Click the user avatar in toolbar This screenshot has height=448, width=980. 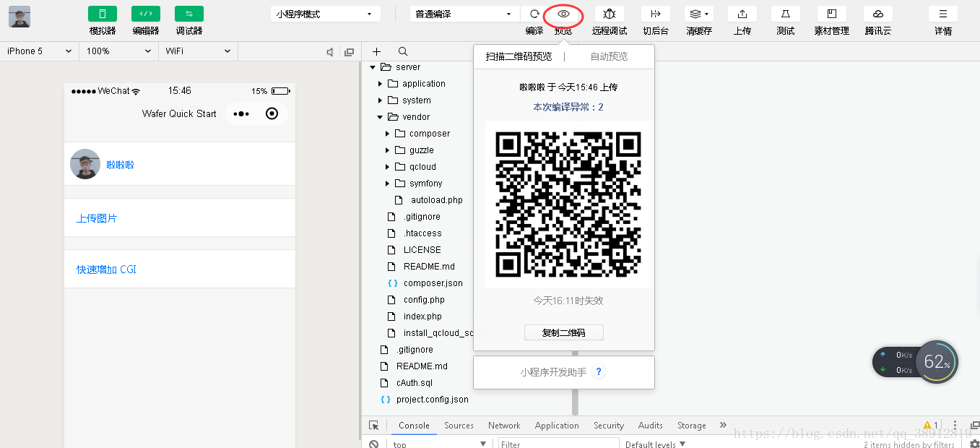coord(19,17)
